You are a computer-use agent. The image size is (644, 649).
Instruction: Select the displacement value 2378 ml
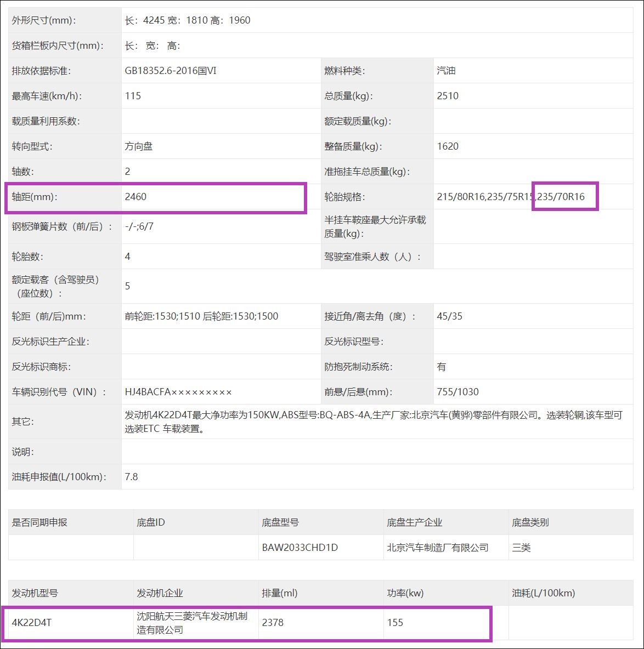272,623
